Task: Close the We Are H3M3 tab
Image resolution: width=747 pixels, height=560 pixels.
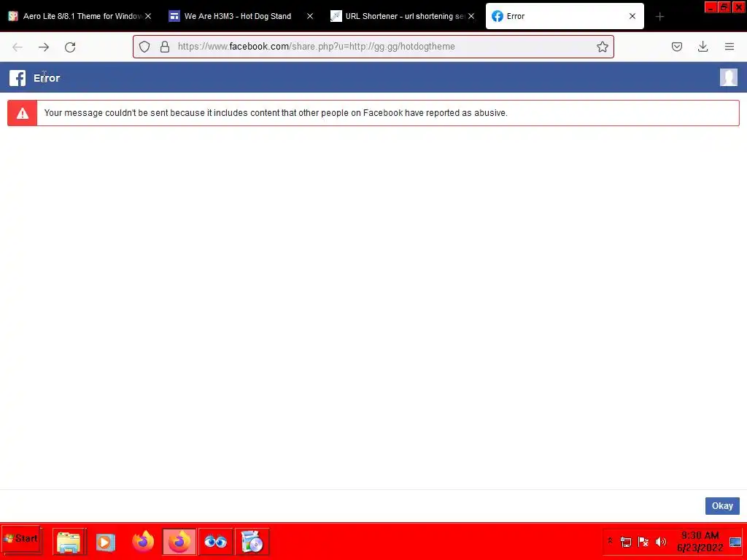Action: click(x=309, y=16)
